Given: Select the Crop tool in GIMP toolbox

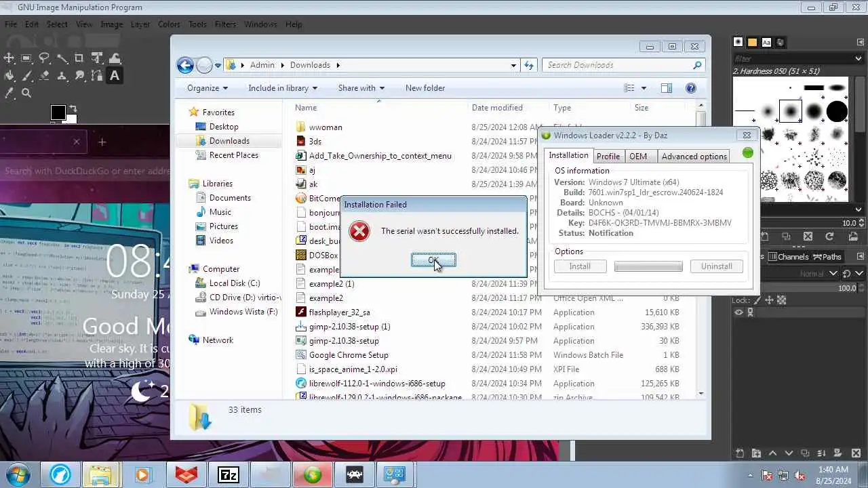Looking at the screenshot, I should [x=79, y=59].
